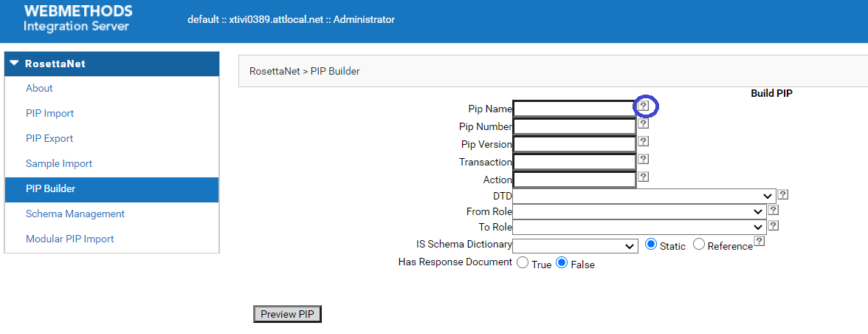Set Has Response Document to True

(x=523, y=263)
